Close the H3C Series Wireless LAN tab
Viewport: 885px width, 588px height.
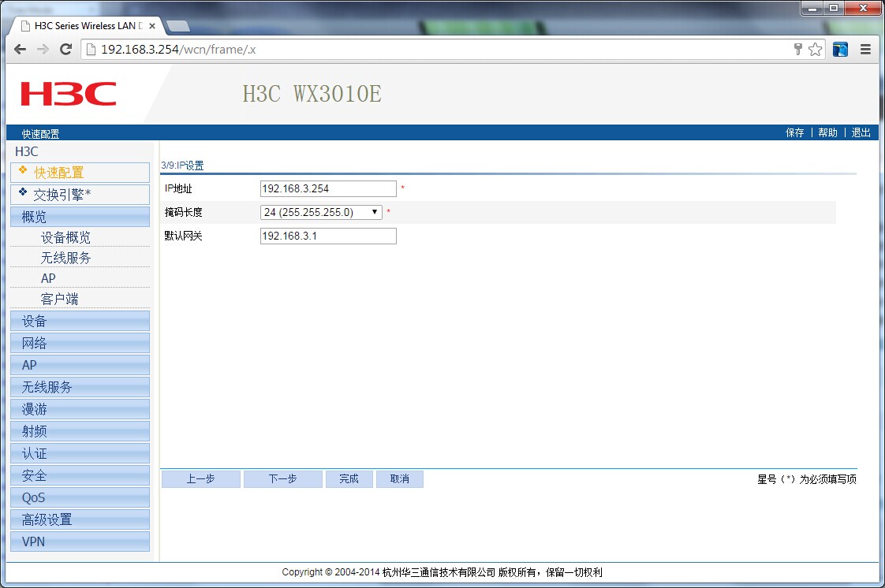151,26
